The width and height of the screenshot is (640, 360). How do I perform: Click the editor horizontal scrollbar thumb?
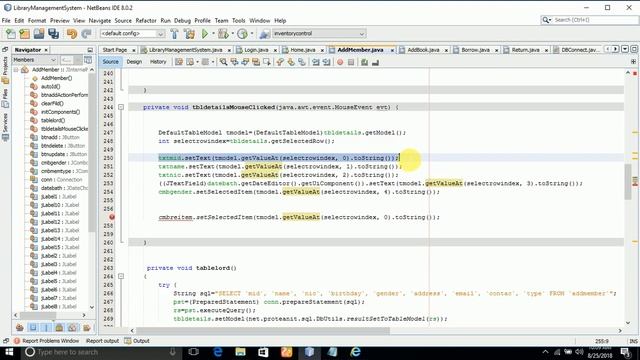(263, 330)
